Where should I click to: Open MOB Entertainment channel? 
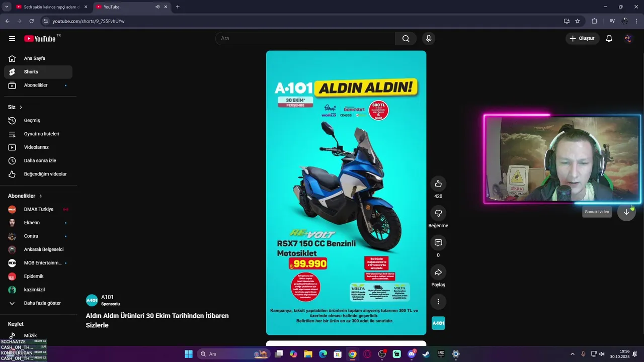tap(38, 263)
